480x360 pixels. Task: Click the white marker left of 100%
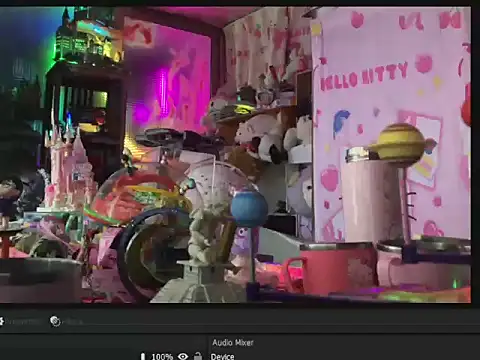click(143, 356)
